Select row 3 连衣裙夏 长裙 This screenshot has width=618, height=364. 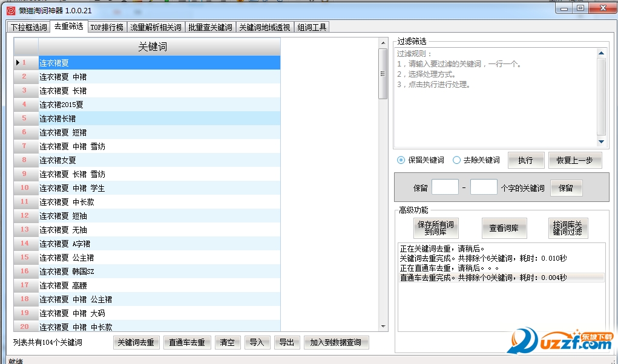click(x=159, y=91)
